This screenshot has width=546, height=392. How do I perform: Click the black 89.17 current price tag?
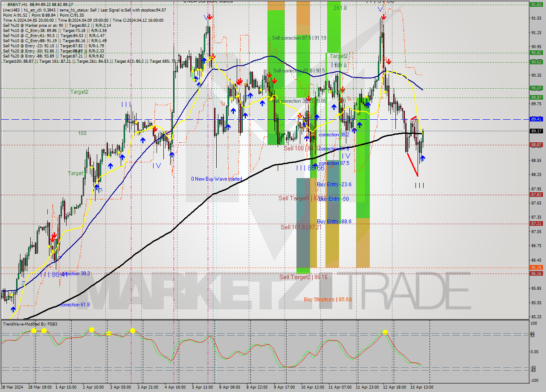(x=536, y=131)
